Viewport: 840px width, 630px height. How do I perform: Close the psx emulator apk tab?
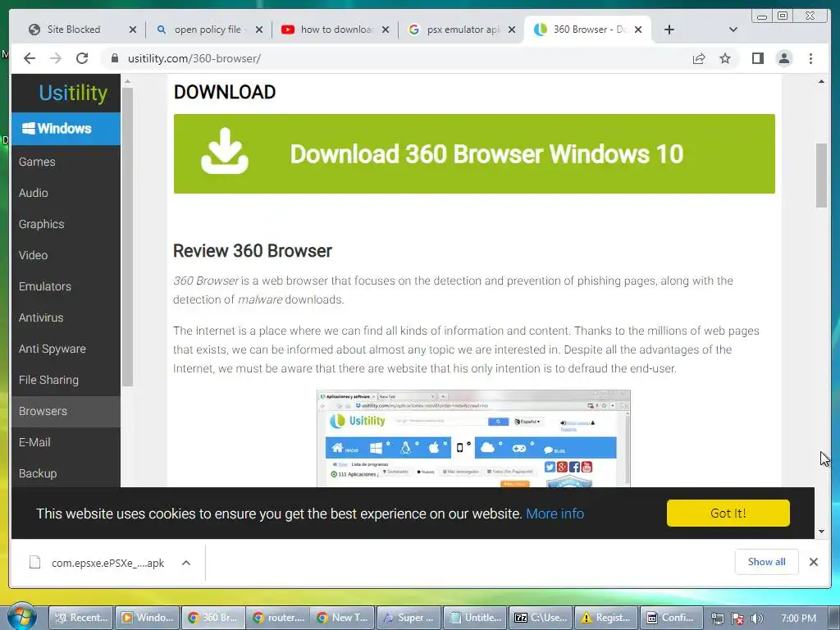pos(512,30)
